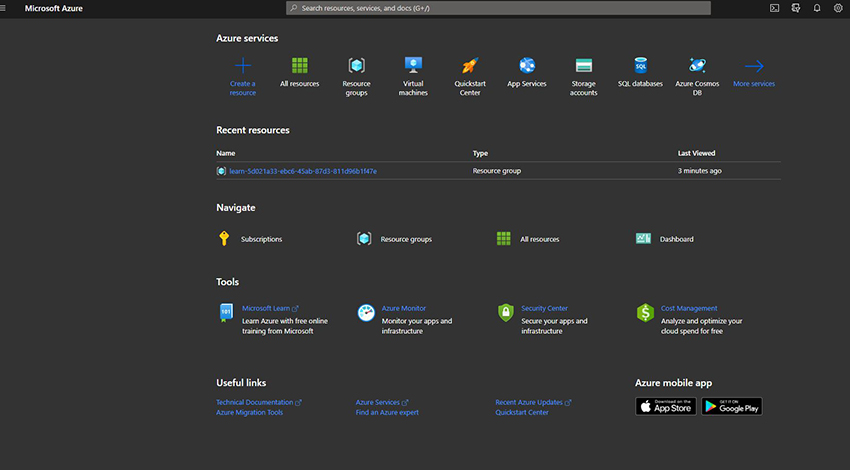850x470 pixels.
Task: Click the App Store download badge
Action: [x=666, y=407]
